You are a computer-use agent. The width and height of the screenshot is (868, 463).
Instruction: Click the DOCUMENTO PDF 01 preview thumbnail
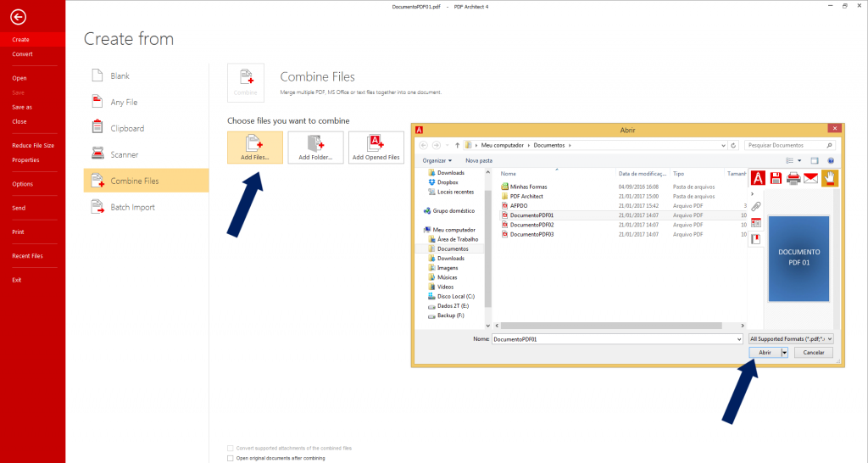tap(798, 258)
